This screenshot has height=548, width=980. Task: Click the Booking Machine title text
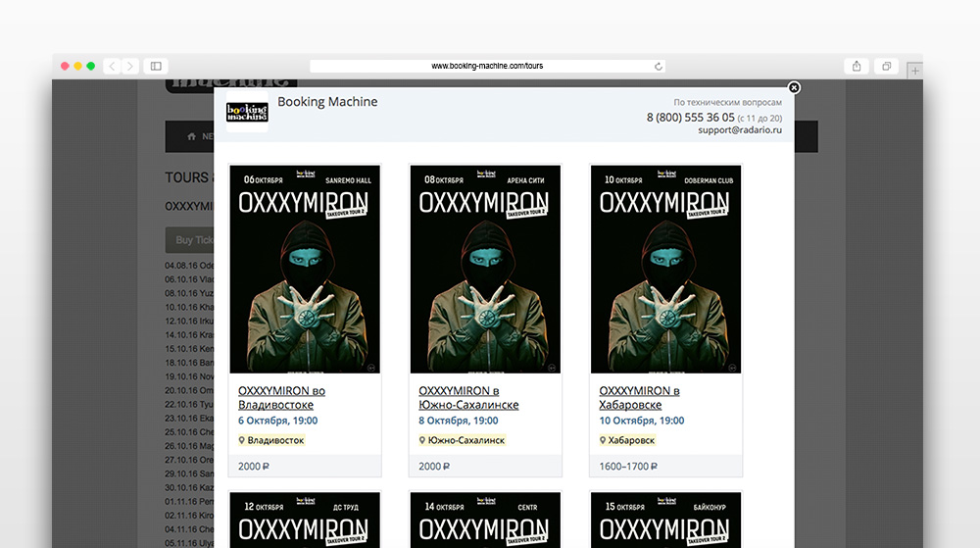(327, 101)
